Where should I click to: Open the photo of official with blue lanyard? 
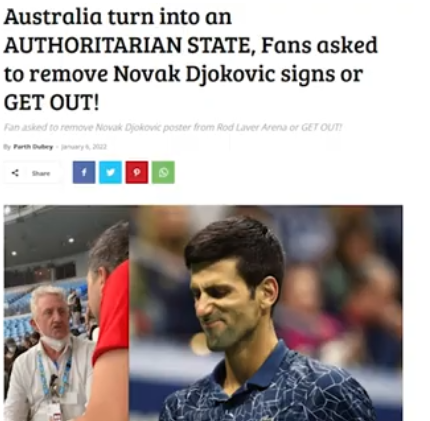click(x=66, y=313)
